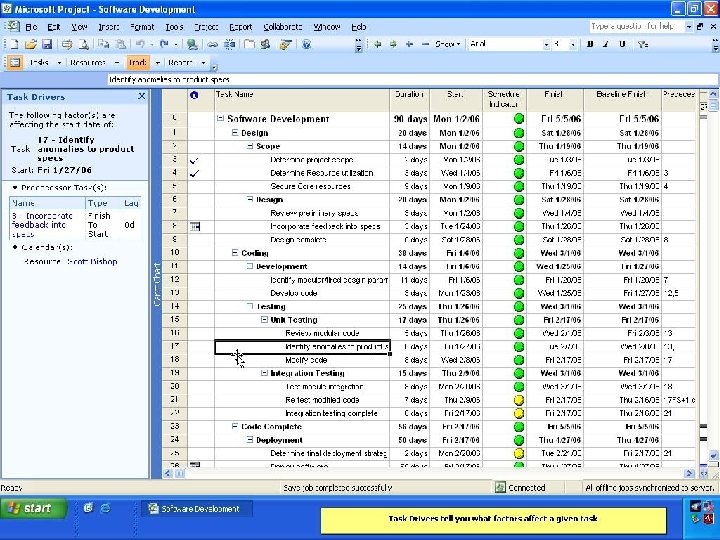Viewport: 720px width, 540px height.
Task: Collapse the Deployment summary task
Action: point(250,439)
